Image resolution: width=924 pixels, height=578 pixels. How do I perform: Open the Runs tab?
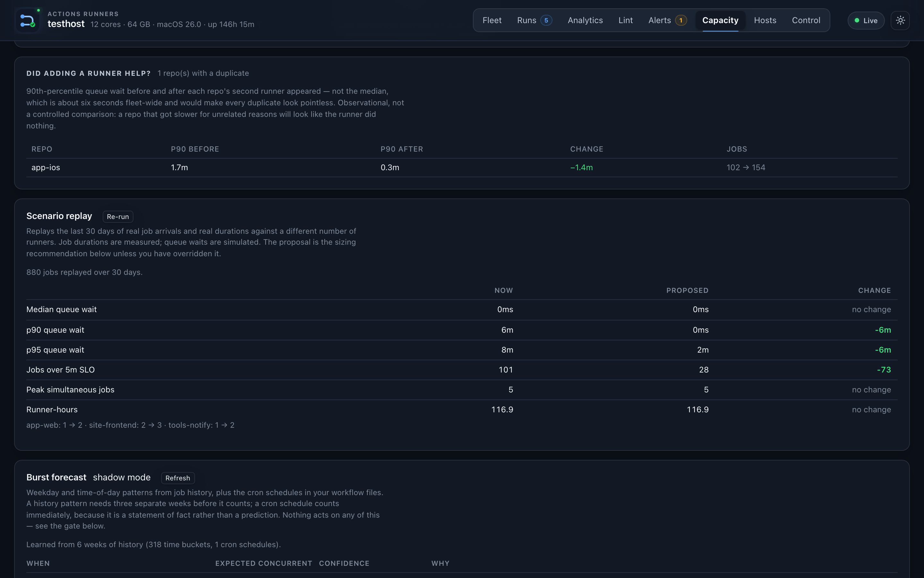(x=534, y=20)
